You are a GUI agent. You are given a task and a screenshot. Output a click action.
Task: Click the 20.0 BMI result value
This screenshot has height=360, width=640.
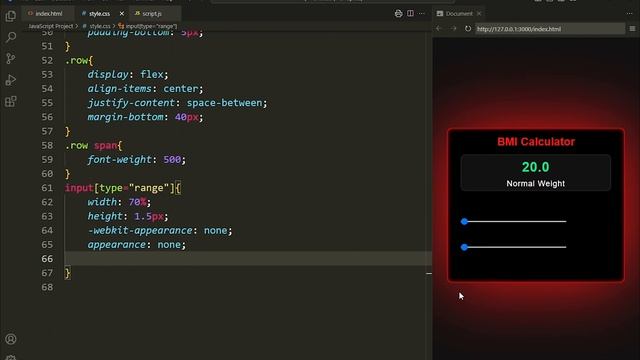[536, 167]
